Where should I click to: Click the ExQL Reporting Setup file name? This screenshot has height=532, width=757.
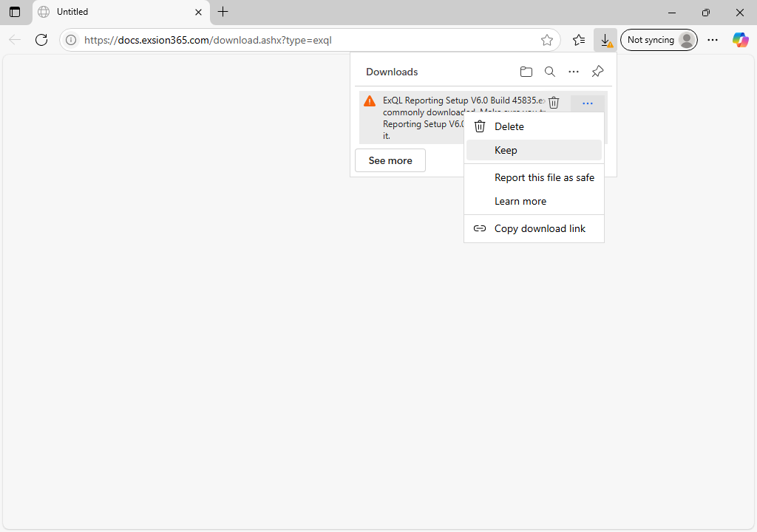click(464, 100)
